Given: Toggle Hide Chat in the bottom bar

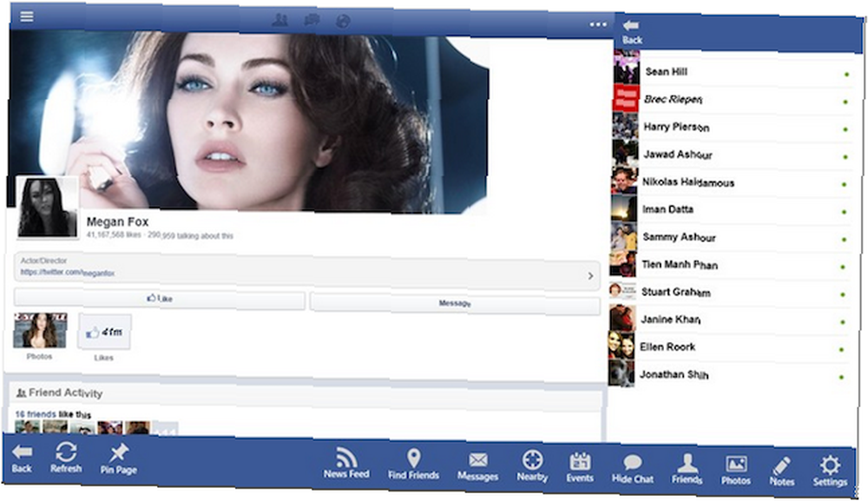Looking at the screenshot, I should (633, 469).
